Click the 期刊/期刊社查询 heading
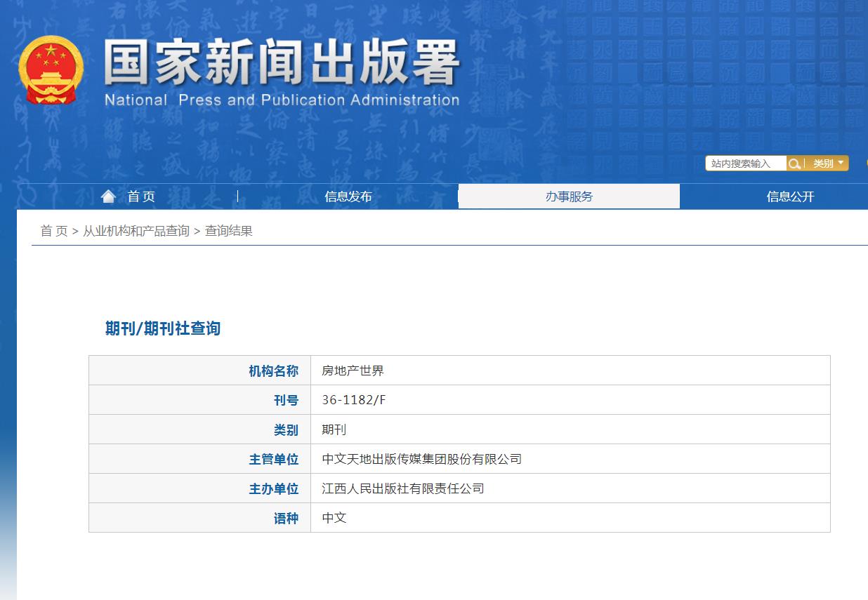This screenshot has height=600, width=868. (x=161, y=329)
